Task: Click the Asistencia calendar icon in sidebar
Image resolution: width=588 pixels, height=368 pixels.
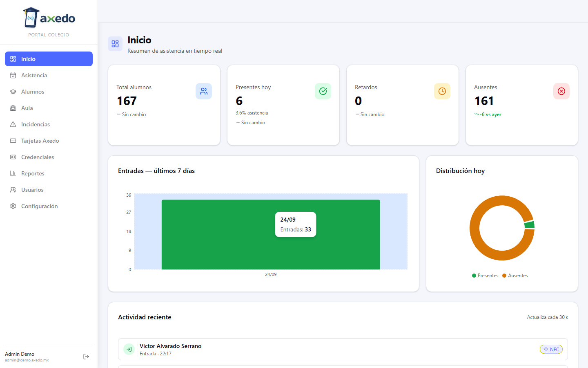Action: [13, 75]
